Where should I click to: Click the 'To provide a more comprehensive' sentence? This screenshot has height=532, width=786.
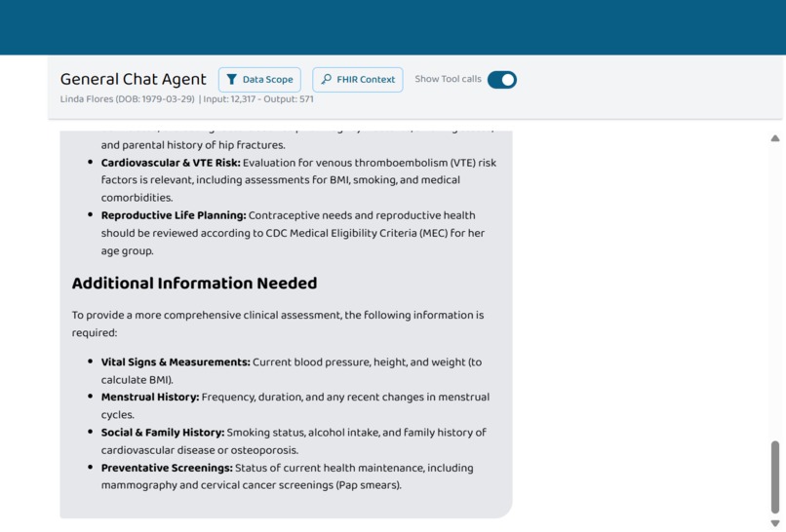(x=278, y=323)
